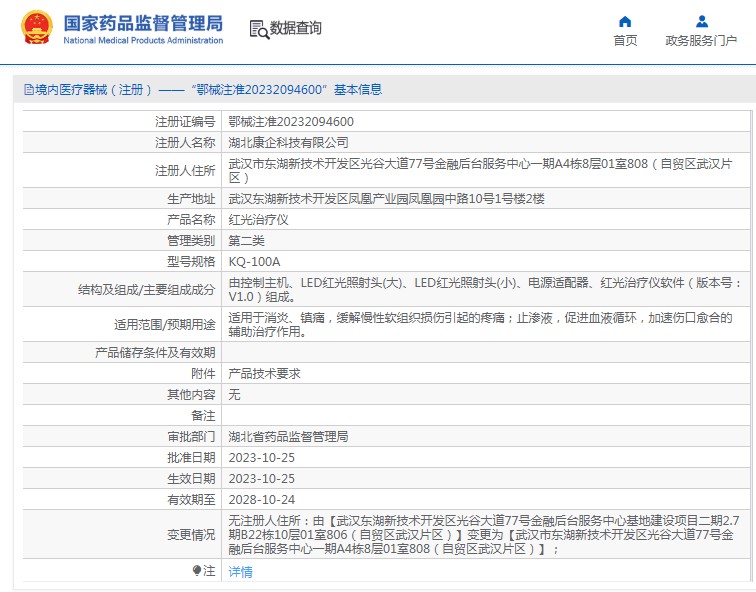The image size is (756, 592).
Task: Select the 生效日期 value 2023-10-25
Action: [x=261, y=479]
